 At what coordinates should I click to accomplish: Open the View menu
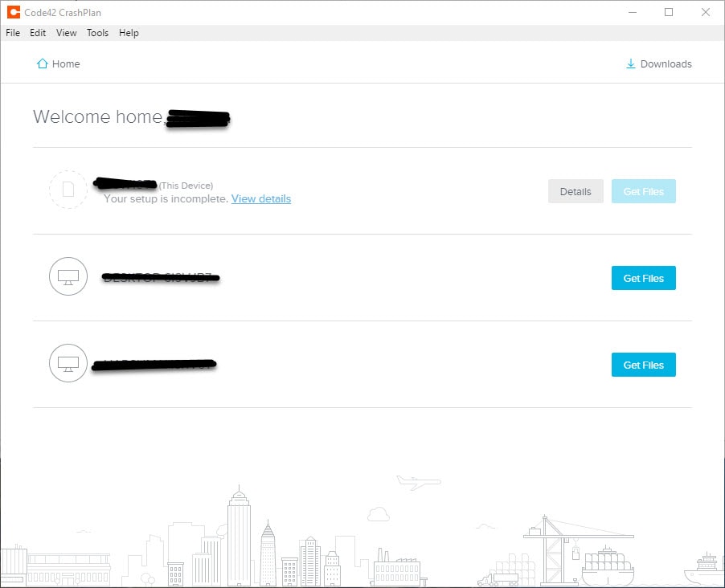tap(67, 33)
